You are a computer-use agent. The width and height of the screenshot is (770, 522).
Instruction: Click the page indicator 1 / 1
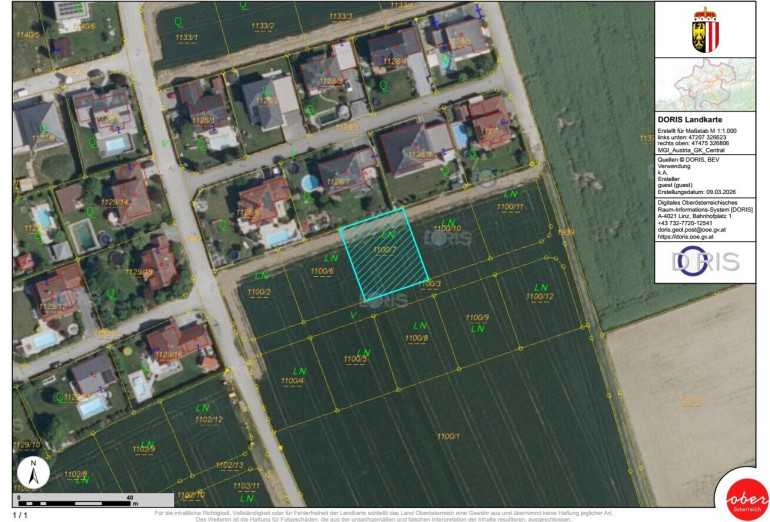(20, 514)
